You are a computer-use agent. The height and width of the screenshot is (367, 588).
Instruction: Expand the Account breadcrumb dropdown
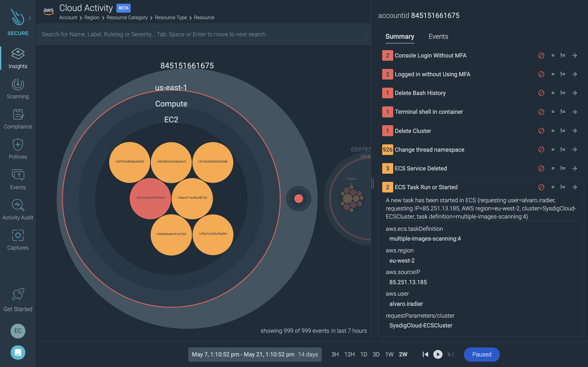coord(67,17)
